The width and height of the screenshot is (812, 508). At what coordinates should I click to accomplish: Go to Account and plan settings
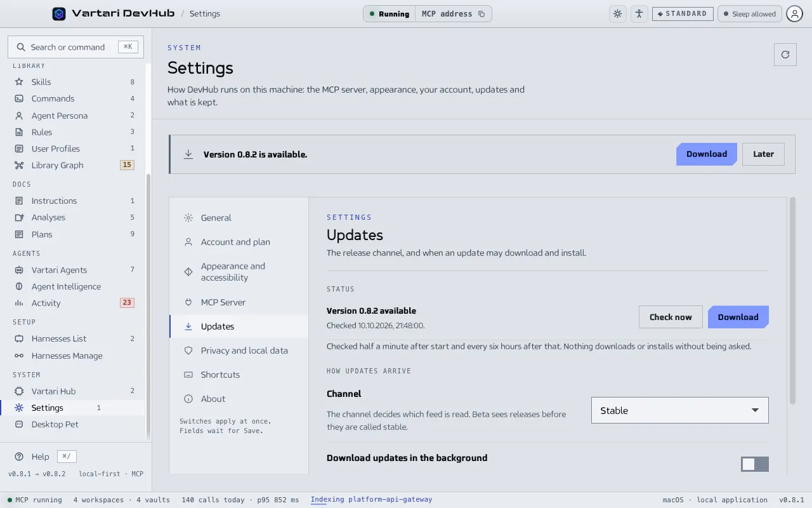click(239, 242)
